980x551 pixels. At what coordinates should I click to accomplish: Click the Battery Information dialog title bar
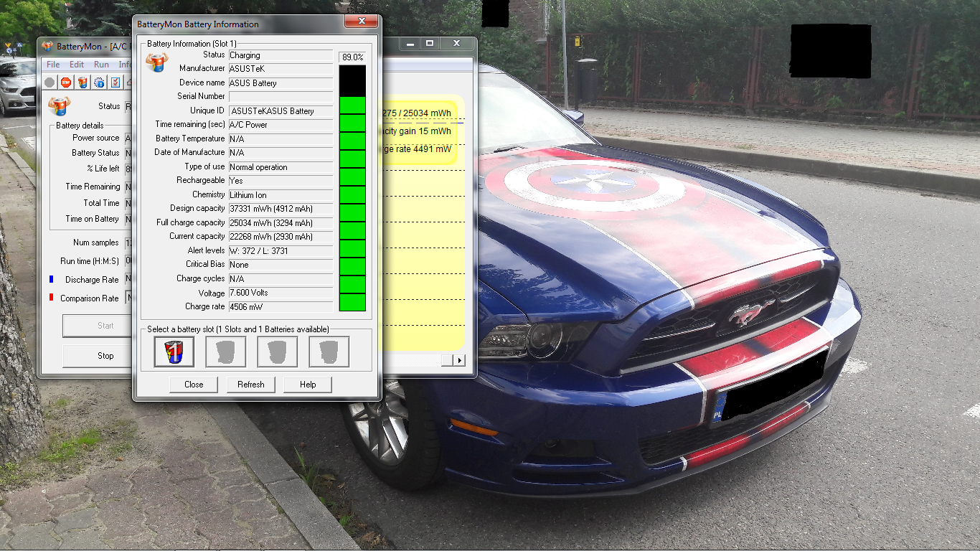pyautogui.click(x=257, y=24)
